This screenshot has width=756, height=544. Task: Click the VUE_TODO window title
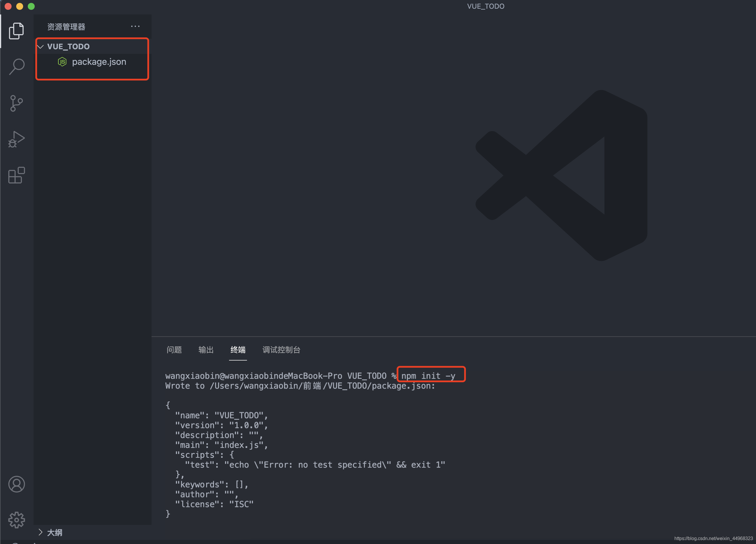point(485,6)
